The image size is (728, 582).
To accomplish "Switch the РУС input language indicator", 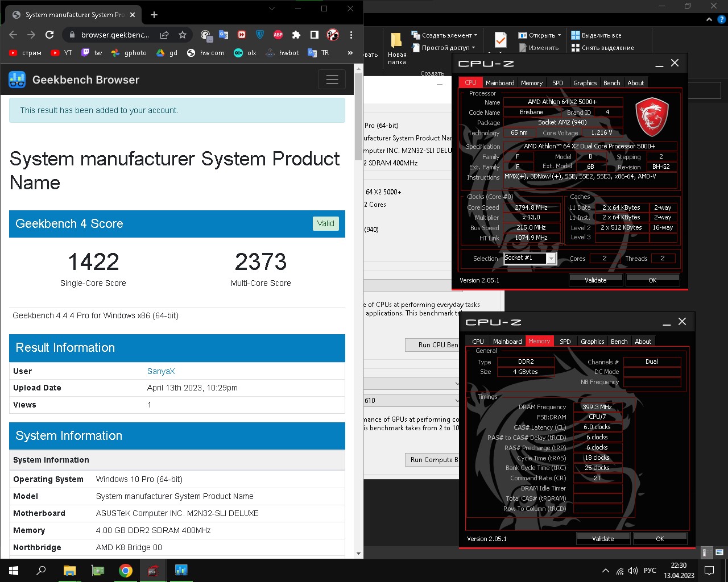I will 650,571.
